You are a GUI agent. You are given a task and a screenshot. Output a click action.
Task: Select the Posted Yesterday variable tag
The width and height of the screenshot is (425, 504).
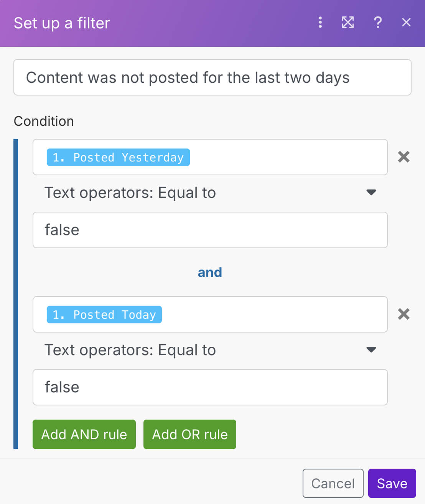point(118,157)
